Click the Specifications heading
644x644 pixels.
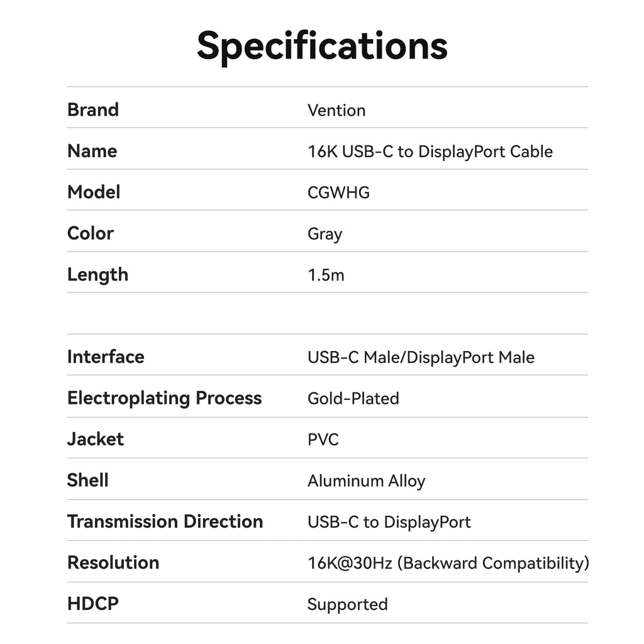(x=322, y=45)
